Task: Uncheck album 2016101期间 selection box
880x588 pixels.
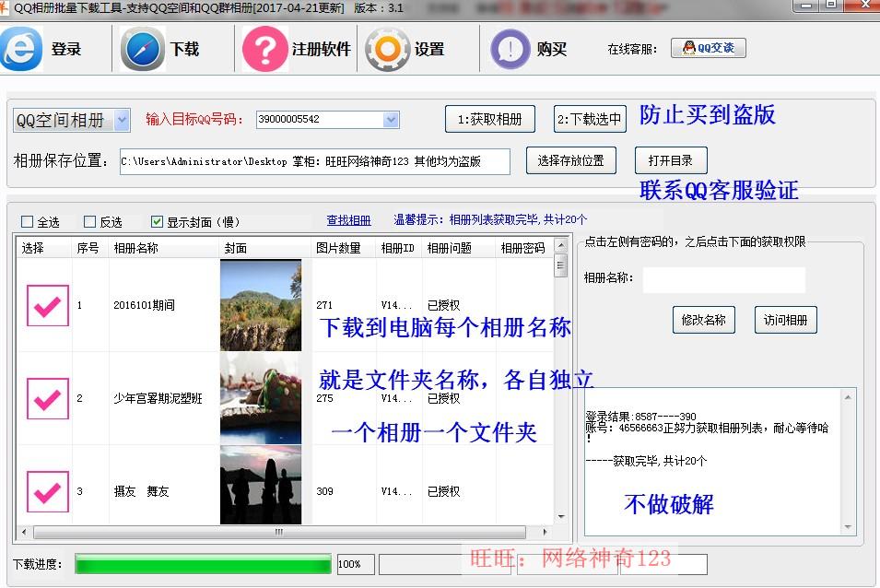Action: [x=48, y=305]
